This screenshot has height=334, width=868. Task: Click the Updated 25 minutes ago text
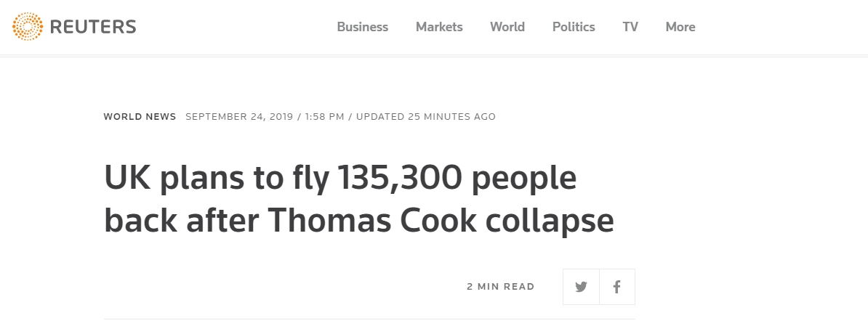[426, 116]
